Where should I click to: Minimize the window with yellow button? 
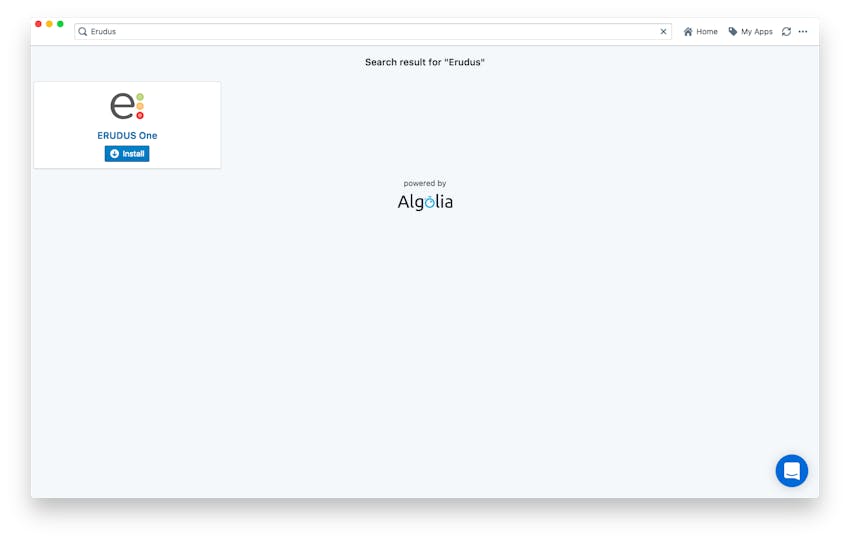[49, 24]
